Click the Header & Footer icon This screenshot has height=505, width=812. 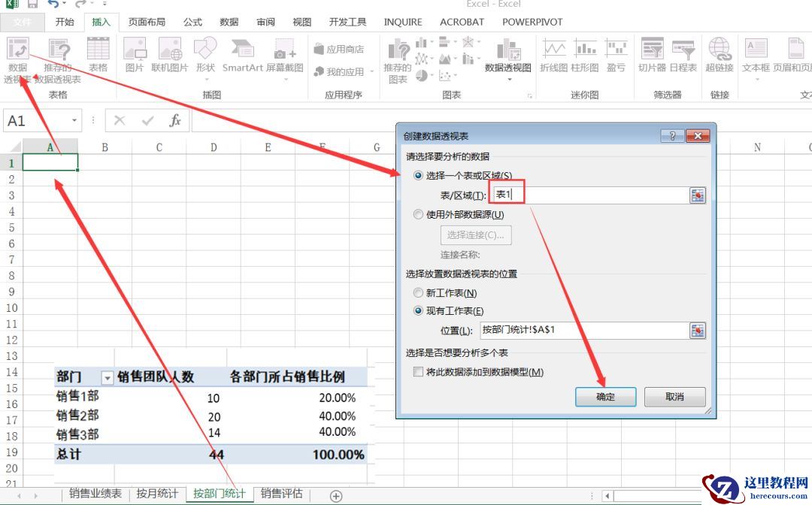pos(796,49)
